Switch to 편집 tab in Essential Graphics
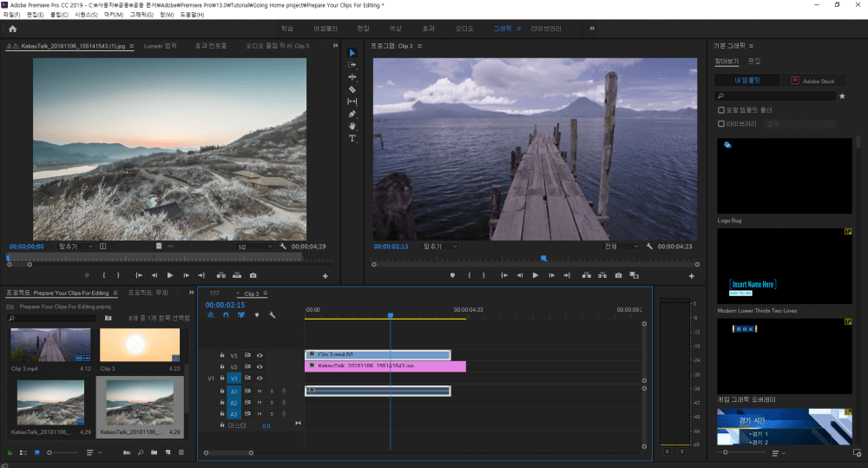Viewport: 868px width, 468px height. 754,61
